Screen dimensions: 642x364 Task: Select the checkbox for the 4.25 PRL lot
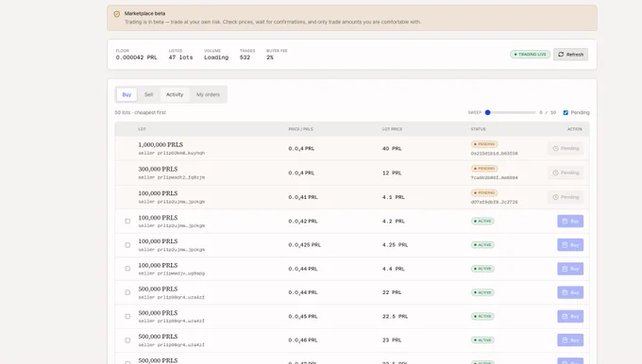click(x=127, y=245)
